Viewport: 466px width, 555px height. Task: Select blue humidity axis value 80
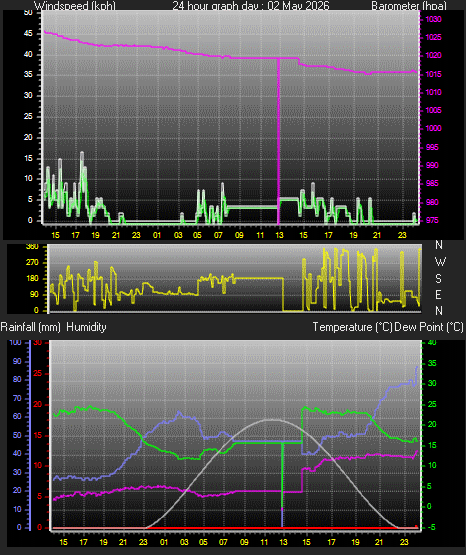pos(17,379)
